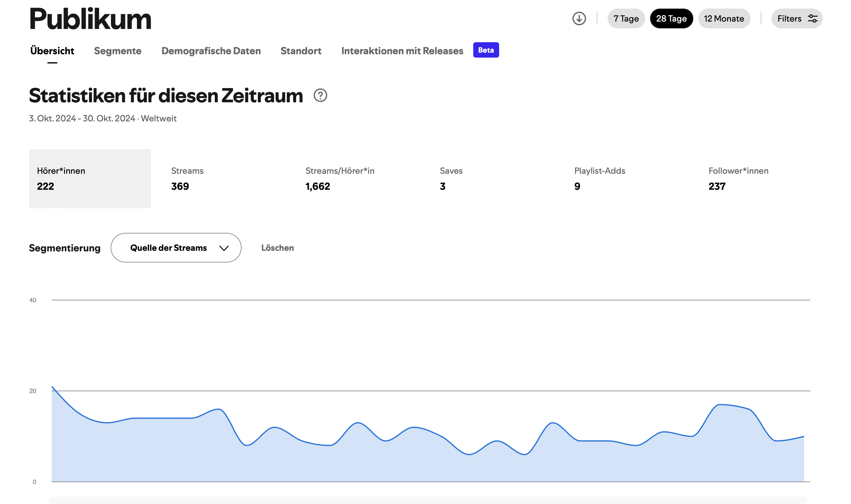Open the Segmente tab
The height and width of the screenshot is (504, 851).
click(x=117, y=51)
